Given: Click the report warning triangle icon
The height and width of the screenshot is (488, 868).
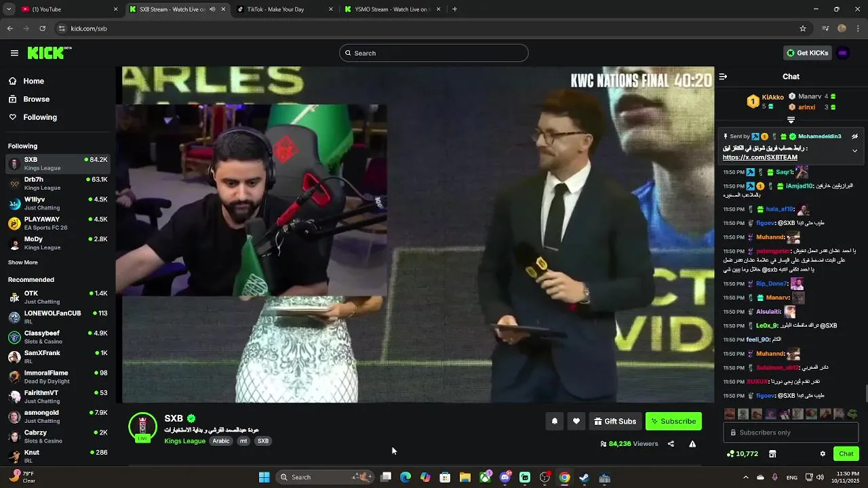Looking at the screenshot, I should pos(692,444).
